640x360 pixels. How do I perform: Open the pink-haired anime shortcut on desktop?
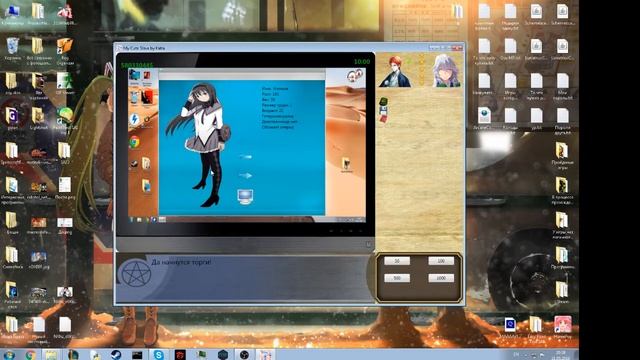562,325
